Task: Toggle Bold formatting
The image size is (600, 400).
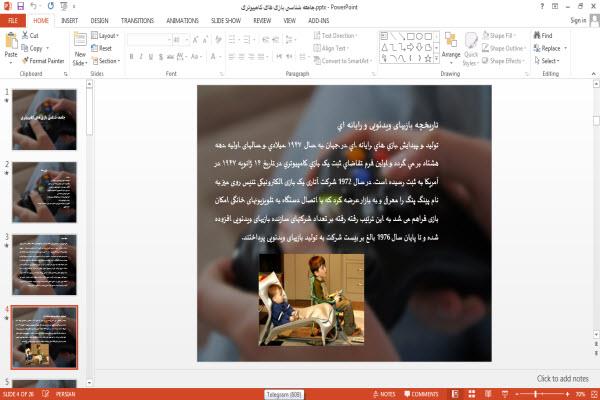Action: (131, 57)
